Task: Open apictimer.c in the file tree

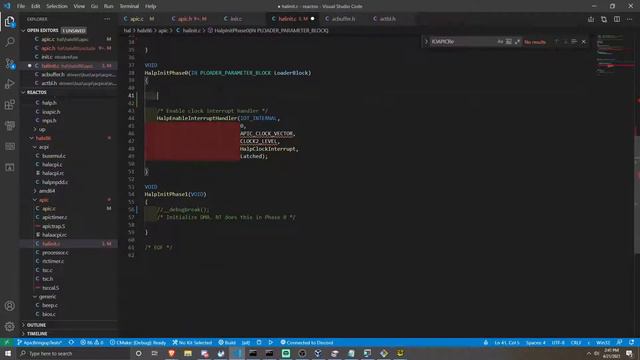Action: pyautogui.click(x=55, y=217)
